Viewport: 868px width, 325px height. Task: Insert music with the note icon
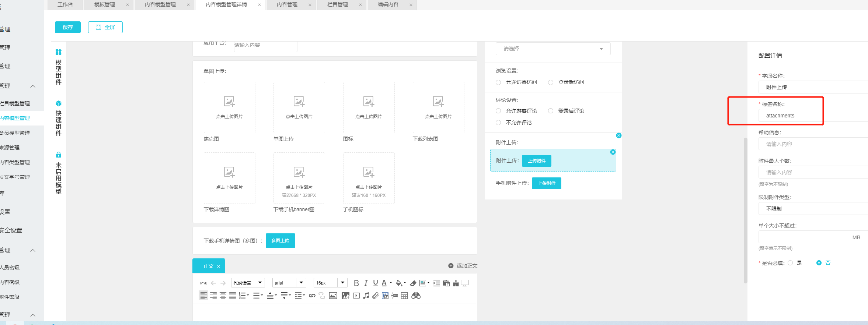[366, 296]
